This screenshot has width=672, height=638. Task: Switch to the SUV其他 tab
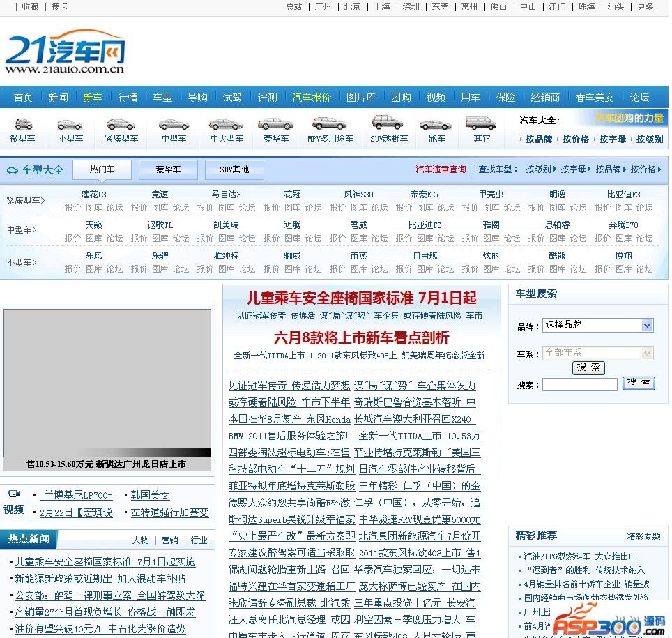point(234,169)
